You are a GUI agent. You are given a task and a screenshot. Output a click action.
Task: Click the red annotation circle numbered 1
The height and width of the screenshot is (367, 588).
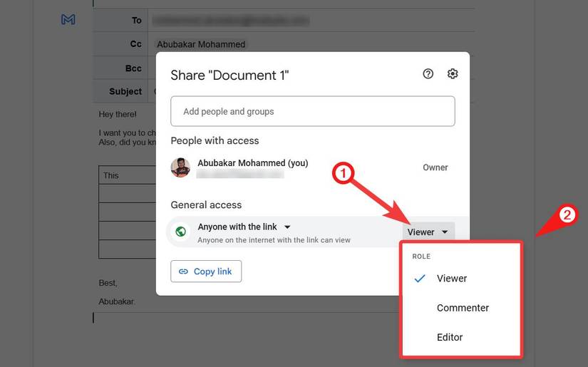343,173
